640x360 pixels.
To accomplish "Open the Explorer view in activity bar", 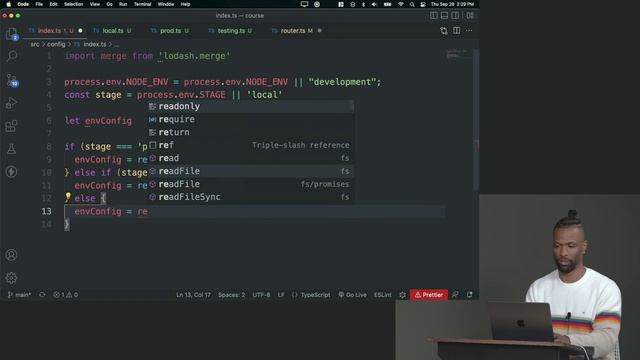I will pos(11,33).
